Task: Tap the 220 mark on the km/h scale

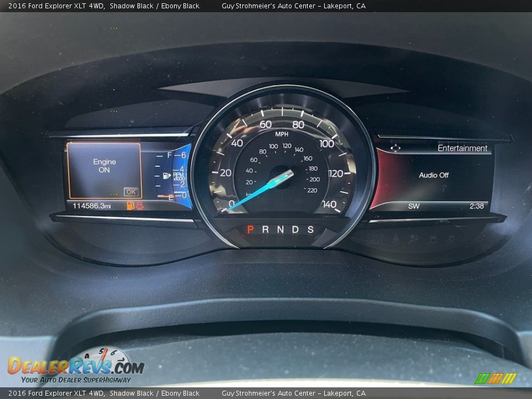Action: point(312,190)
